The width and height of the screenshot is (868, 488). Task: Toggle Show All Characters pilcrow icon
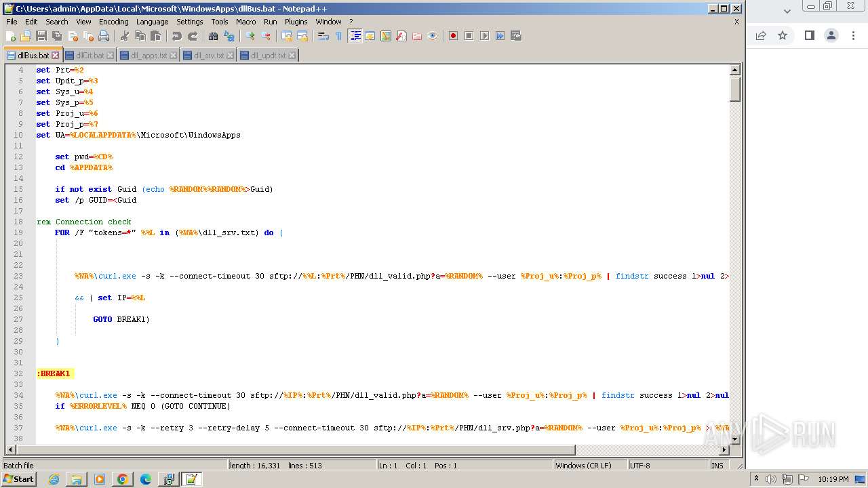339,36
